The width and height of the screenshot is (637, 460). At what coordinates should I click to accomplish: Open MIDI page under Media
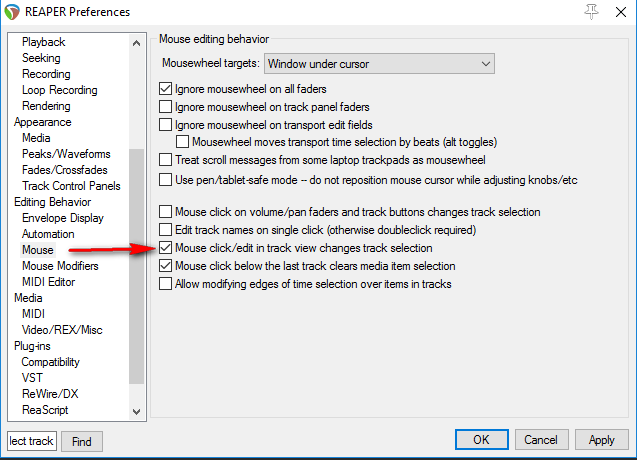pyautogui.click(x=33, y=314)
